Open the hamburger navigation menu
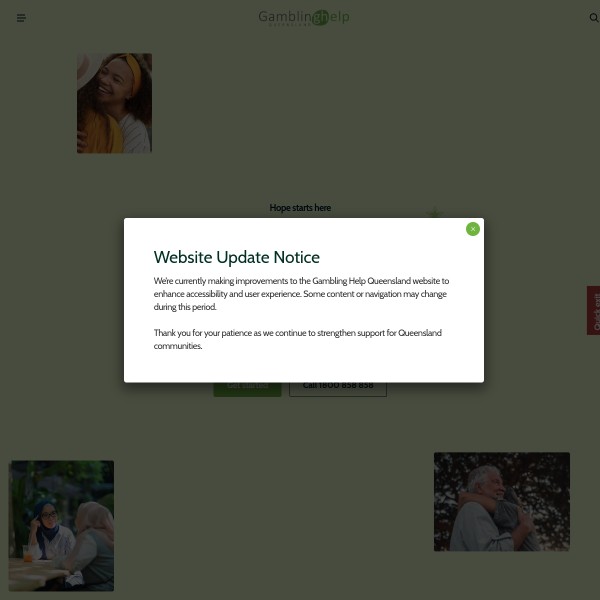The image size is (600, 600). [x=22, y=18]
